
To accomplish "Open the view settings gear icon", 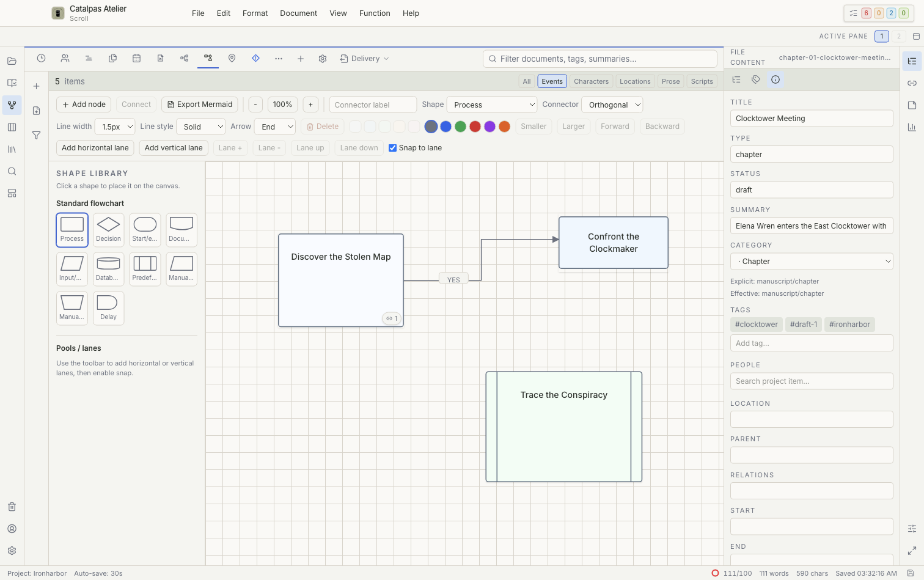I will coord(323,59).
